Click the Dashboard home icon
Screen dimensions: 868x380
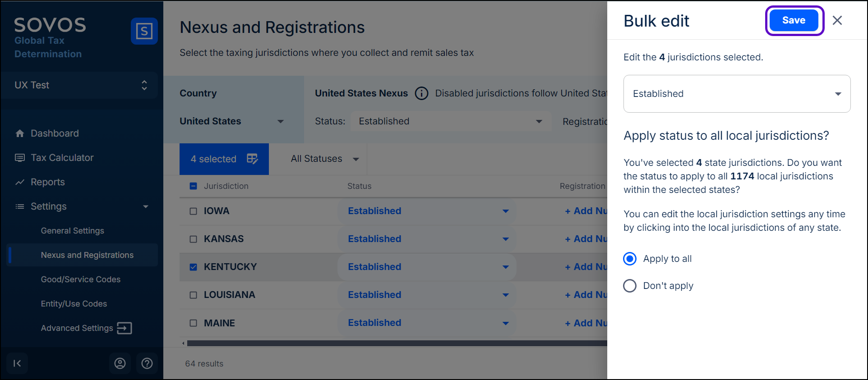pyautogui.click(x=20, y=133)
